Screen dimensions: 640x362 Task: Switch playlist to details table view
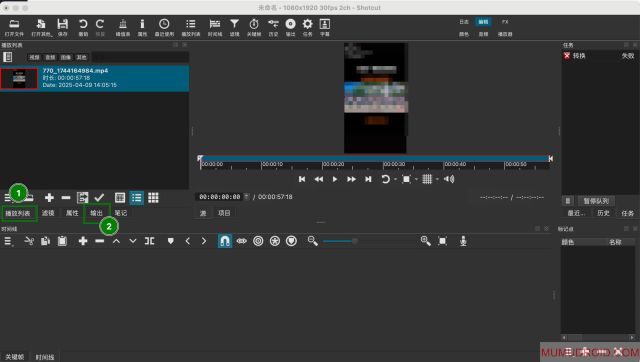(x=120, y=198)
